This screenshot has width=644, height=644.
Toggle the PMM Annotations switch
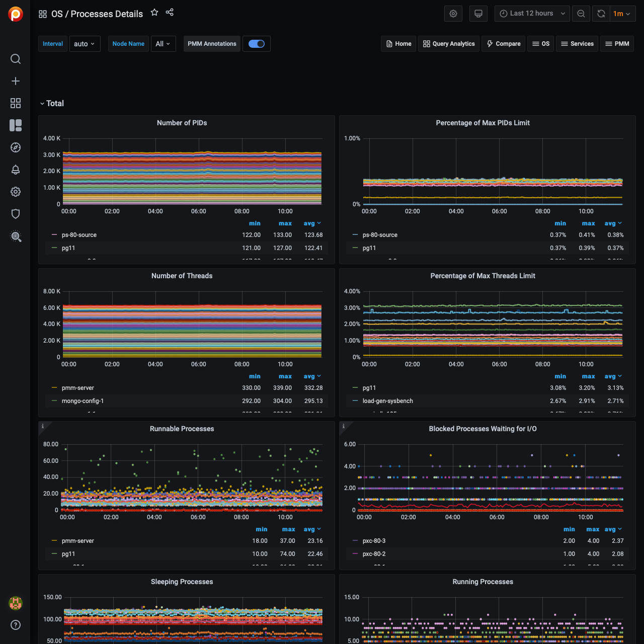point(257,44)
